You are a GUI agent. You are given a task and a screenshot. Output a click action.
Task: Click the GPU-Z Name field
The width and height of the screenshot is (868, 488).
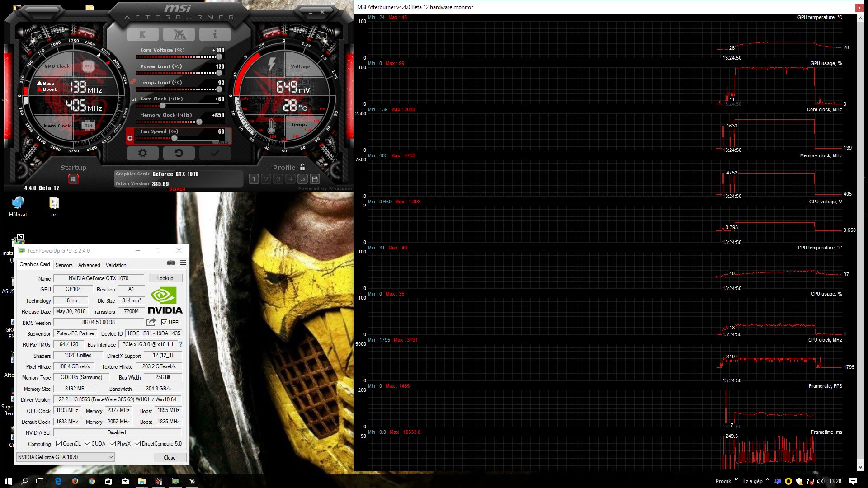pyautogui.click(x=99, y=278)
